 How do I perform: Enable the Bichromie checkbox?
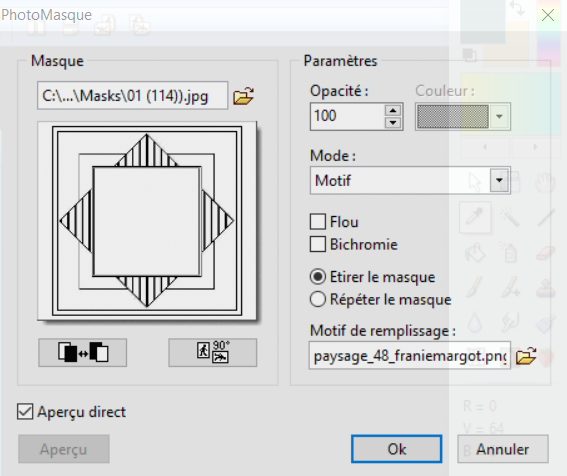coord(318,244)
